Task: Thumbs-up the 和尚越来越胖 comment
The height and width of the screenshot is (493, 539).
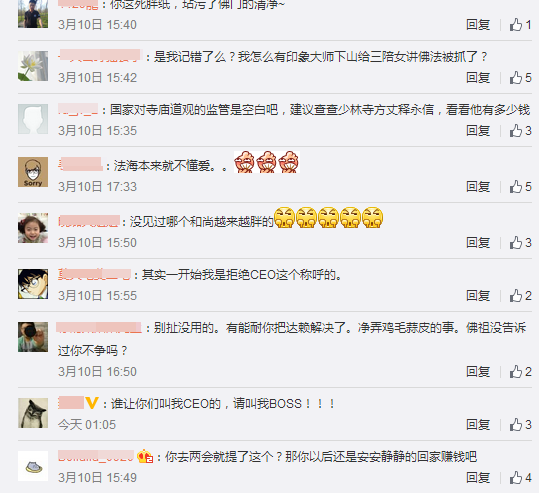Action: tap(520, 243)
